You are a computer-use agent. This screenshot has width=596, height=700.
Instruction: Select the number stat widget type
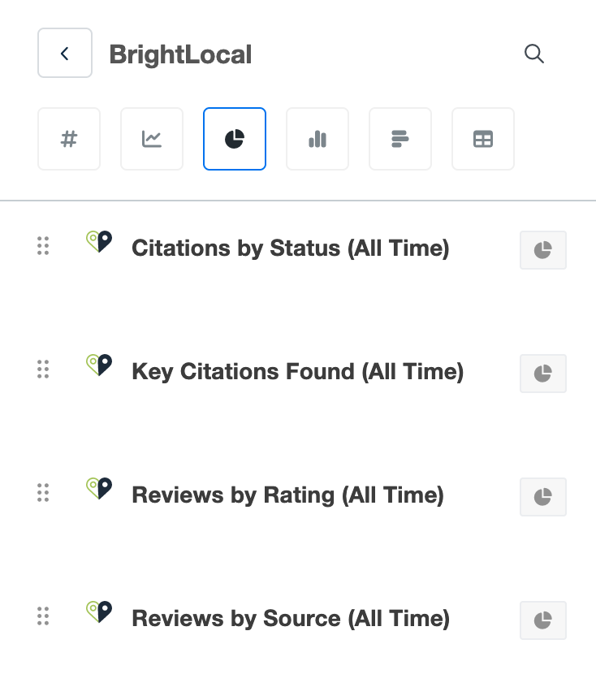pos(69,139)
